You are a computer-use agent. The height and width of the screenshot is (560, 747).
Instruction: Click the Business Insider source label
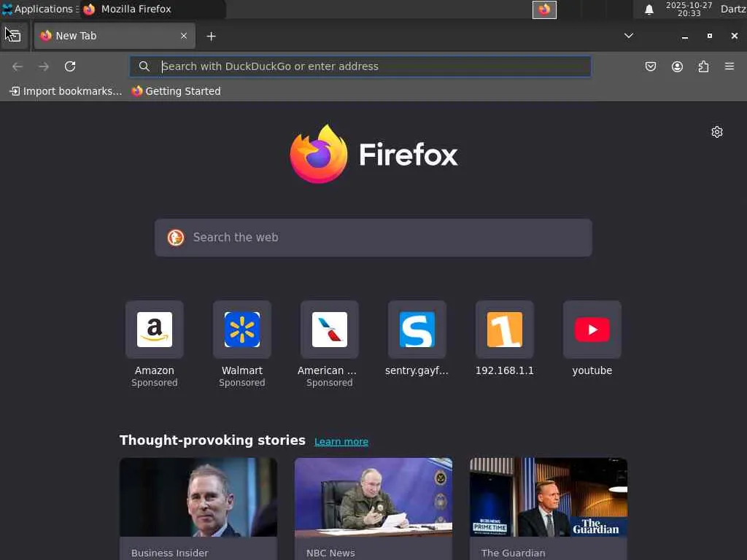coord(169,553)
